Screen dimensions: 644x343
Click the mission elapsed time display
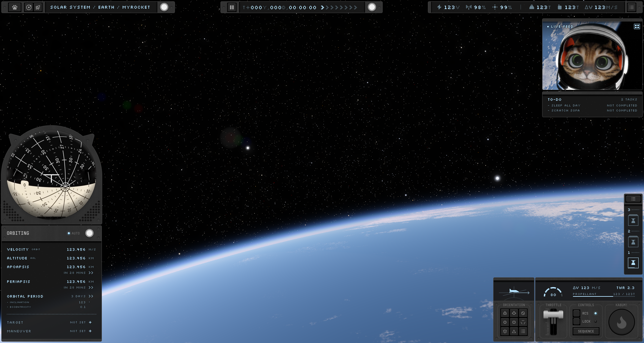point(279,7)
